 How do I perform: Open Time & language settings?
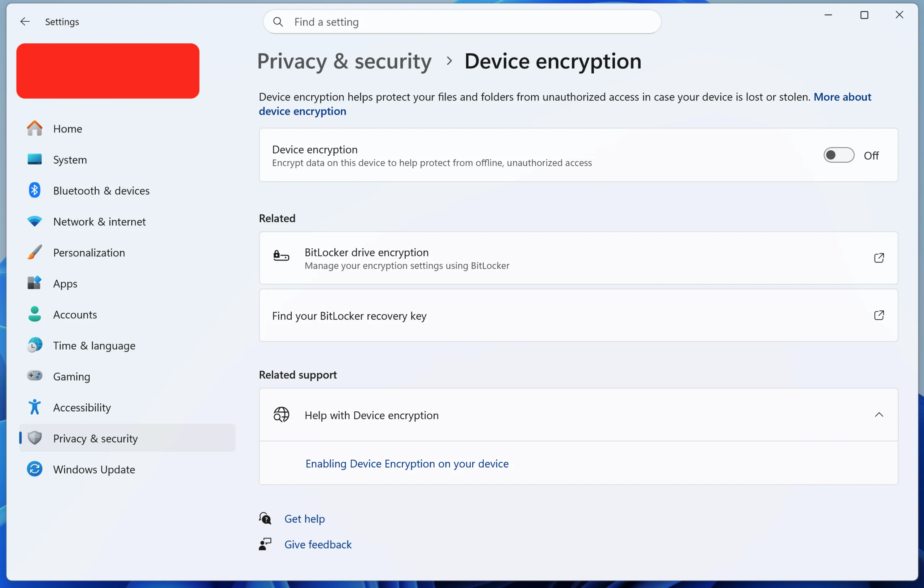[x=127, y=345]
